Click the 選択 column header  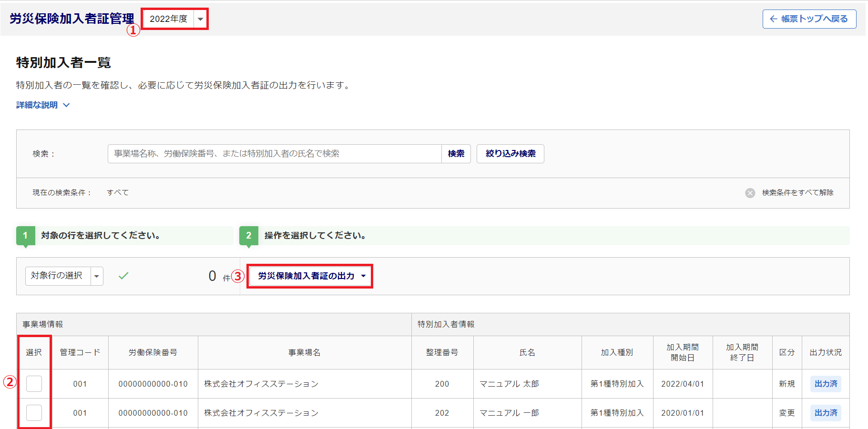34,352
